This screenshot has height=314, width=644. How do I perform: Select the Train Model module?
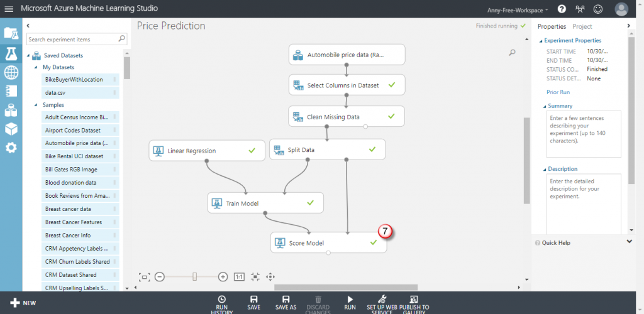tap(265, 202)
